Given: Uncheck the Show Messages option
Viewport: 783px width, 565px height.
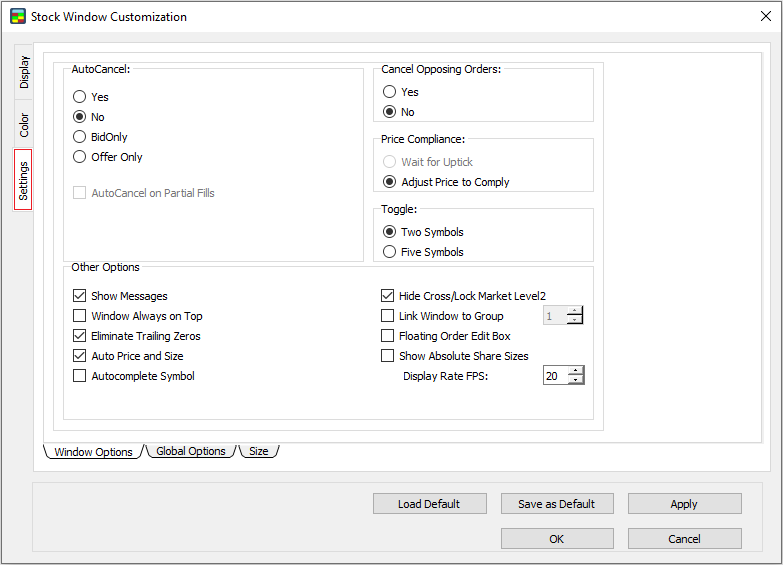Looking at the screenshot, I should point(80,296).
